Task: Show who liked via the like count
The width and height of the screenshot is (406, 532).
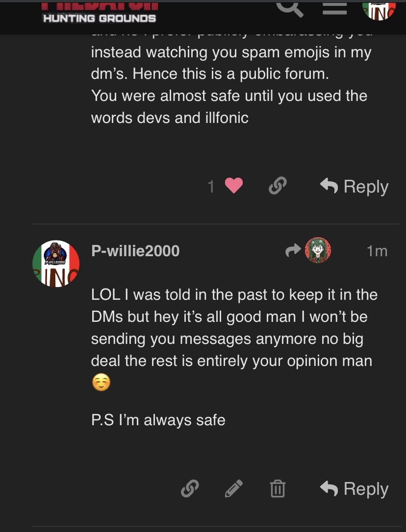Action: (x=211, y=187)
